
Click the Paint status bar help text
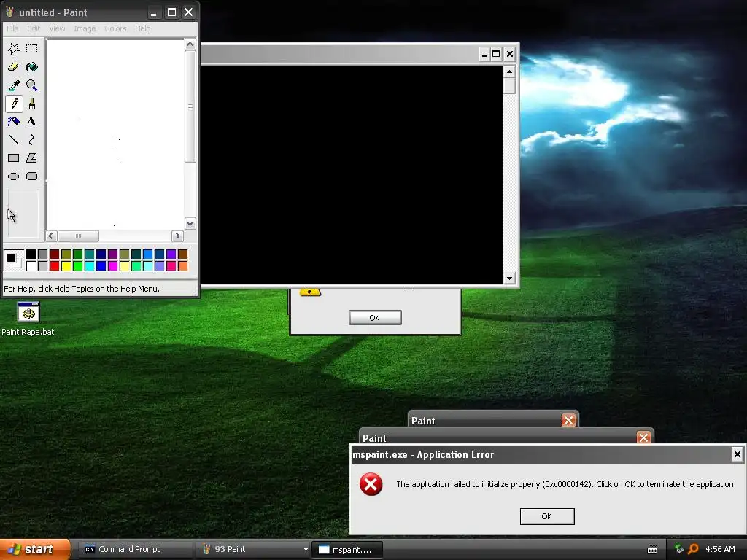82,289
